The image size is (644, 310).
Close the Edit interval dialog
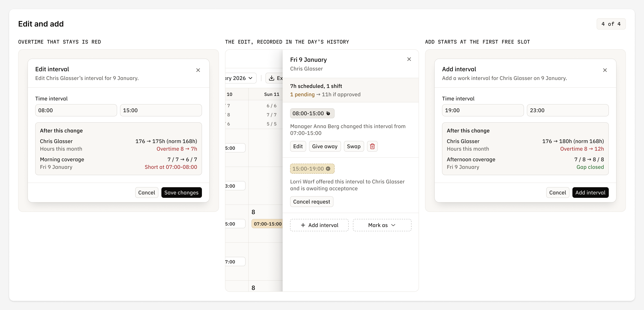tap(198, 70)
